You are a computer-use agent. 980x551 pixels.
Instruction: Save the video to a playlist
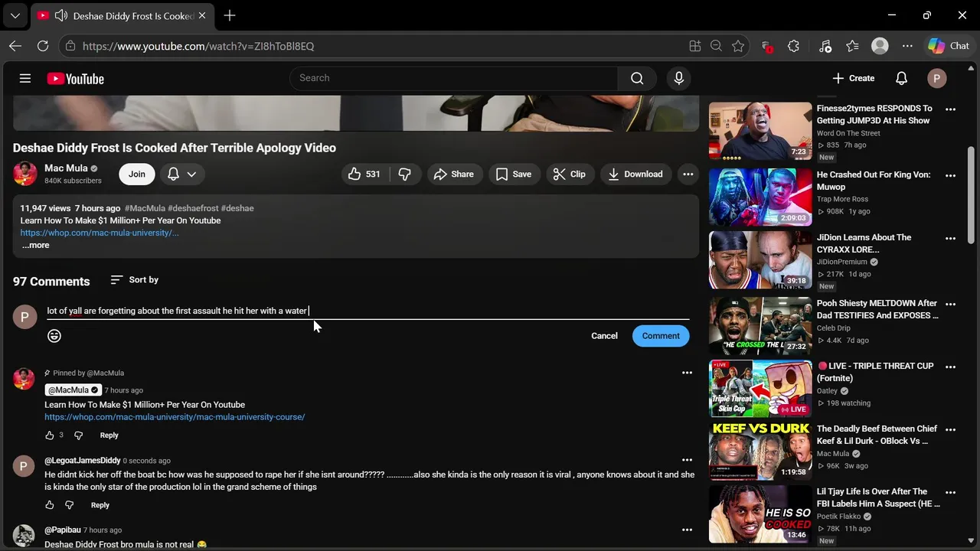tap(514, 174)
